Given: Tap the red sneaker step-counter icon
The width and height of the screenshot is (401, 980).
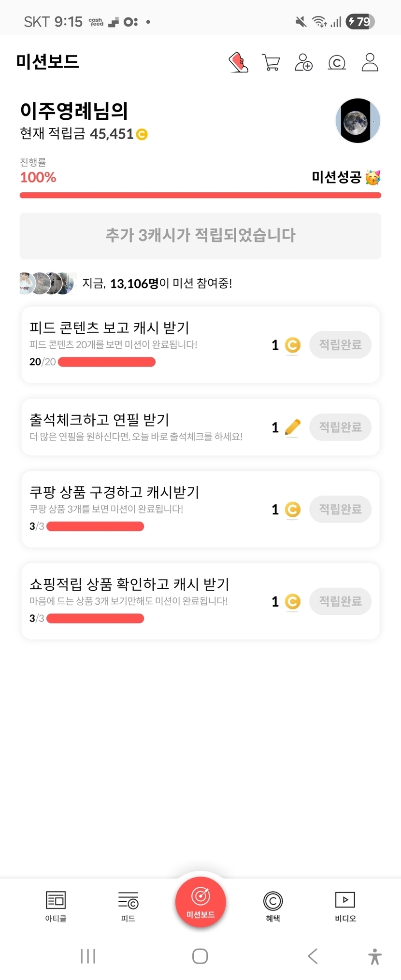Looking at the screenshot, I should [238, 62].
